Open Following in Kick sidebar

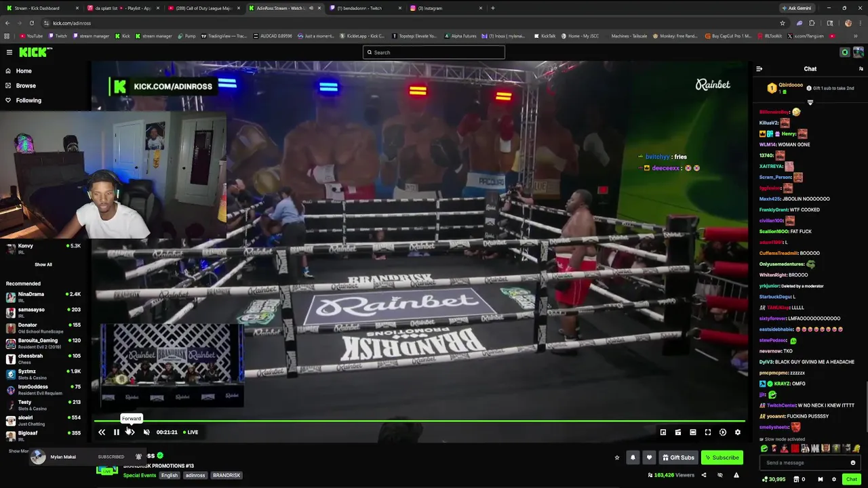point(28,100)
